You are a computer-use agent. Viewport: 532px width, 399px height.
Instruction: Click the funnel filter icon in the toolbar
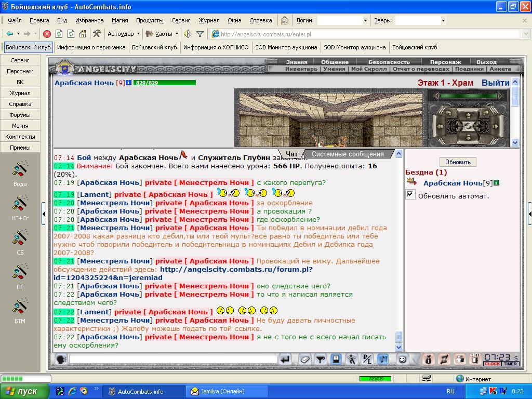coord(200,34)
